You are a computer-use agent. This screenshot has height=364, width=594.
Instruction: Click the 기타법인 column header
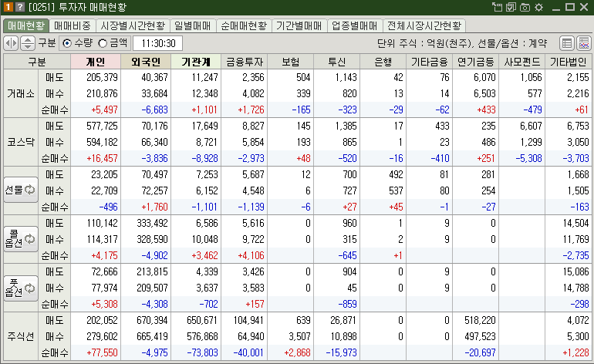(x=568, y=62)
